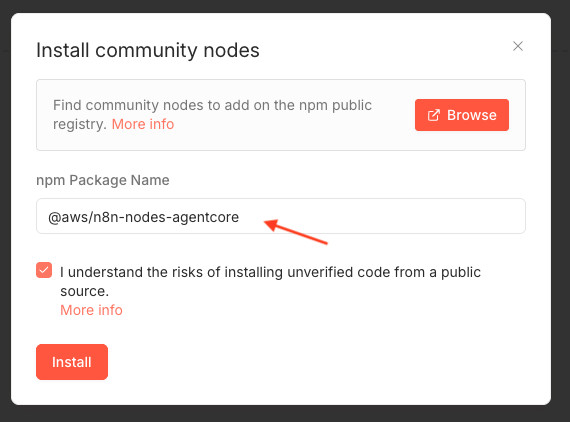Click the red arrow annotation

296,232
